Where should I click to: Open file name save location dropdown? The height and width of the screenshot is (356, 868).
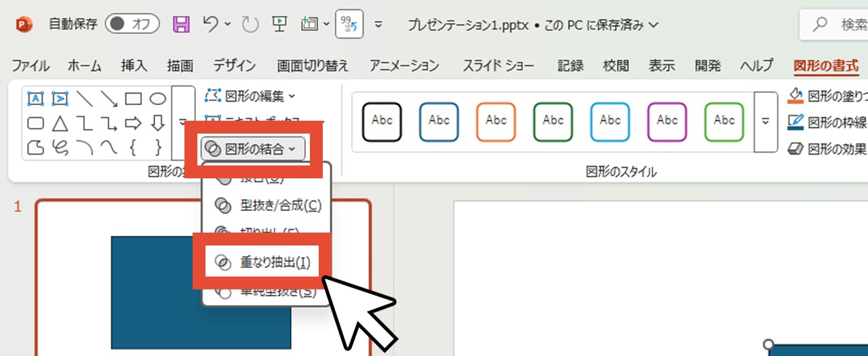pos(654,25)
